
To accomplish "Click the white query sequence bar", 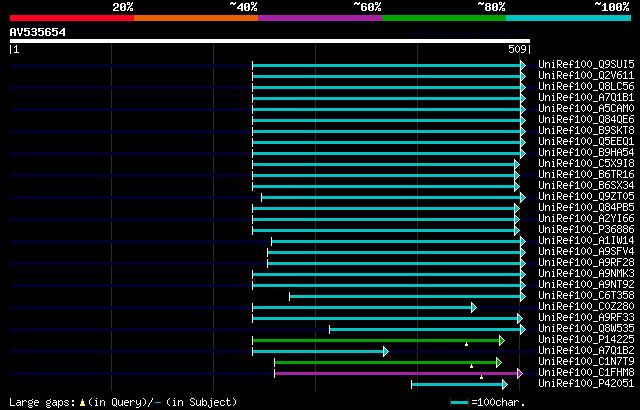I will click(x=270, y=41).
